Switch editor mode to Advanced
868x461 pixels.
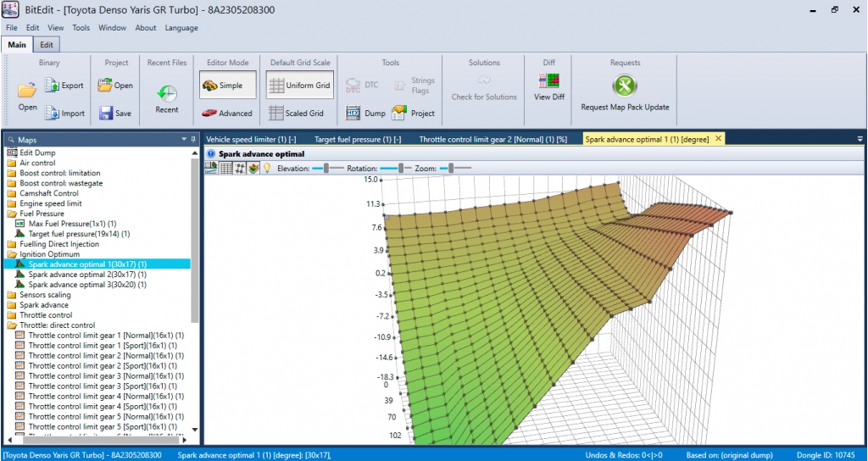[227, 113]
